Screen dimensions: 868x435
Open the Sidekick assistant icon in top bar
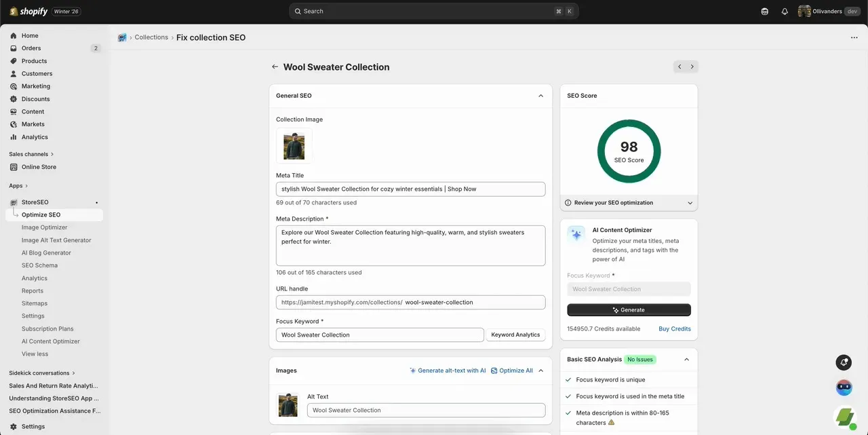[x=765, y=12]
